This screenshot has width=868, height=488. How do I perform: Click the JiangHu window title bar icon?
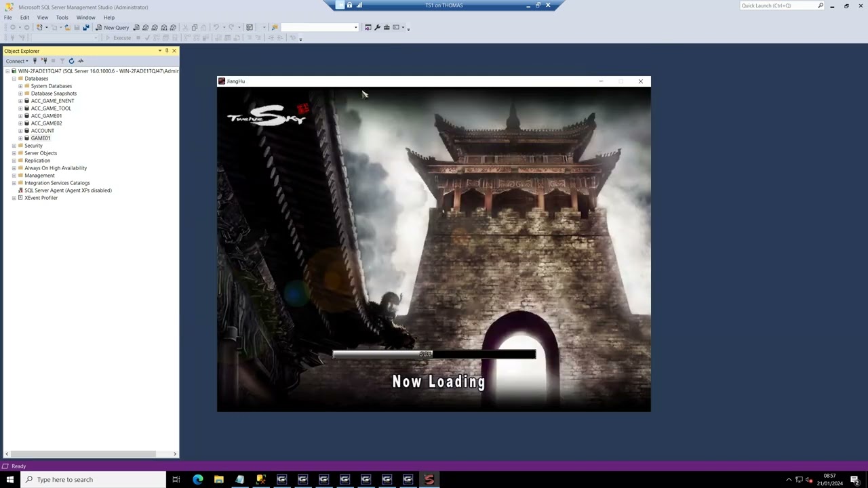[222, 81]
